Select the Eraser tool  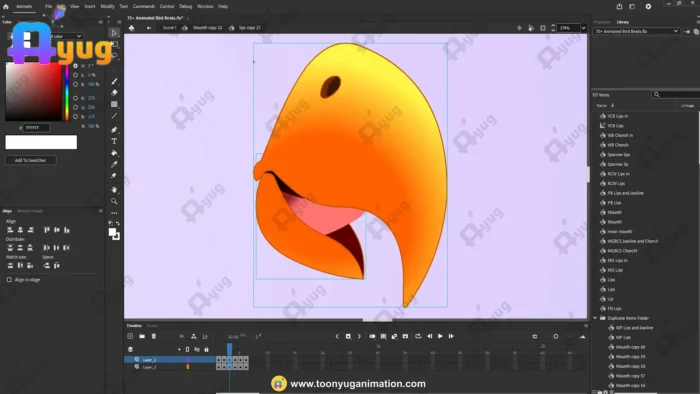114,92
